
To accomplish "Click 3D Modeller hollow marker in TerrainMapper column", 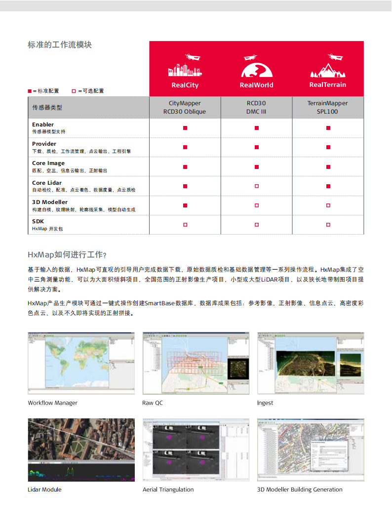I will pyautogui.click(x=328, y=205).
